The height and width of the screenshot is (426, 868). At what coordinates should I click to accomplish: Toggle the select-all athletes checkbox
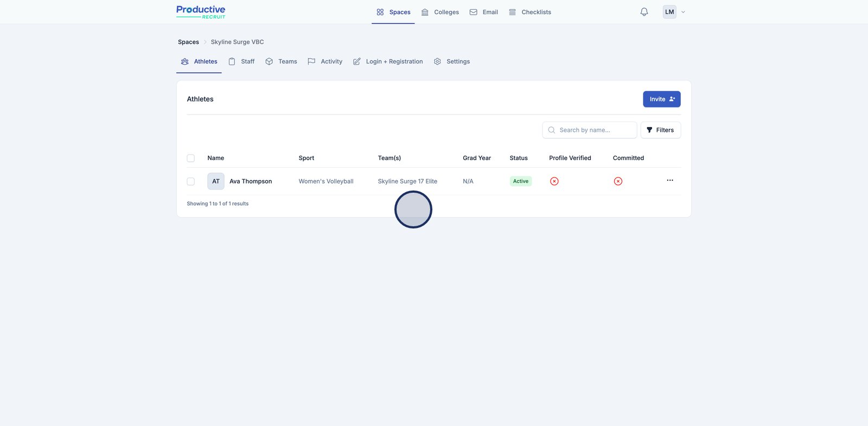point(190,158)
